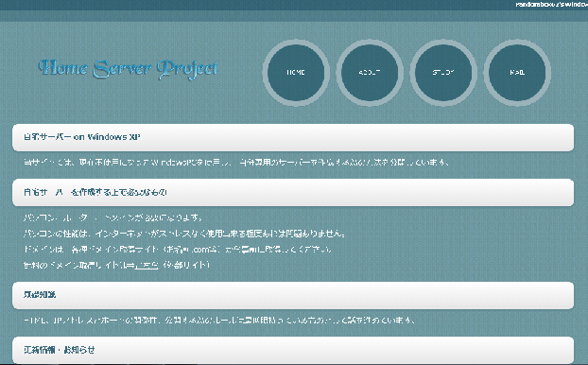Open the HOME circle menu item
Screen dimensions: 588x365
coord(296,73)
